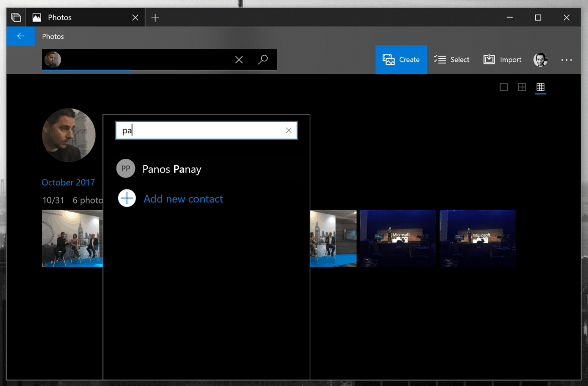
Task: Clear the top search bar with X
Action: (x=239, y=59)
